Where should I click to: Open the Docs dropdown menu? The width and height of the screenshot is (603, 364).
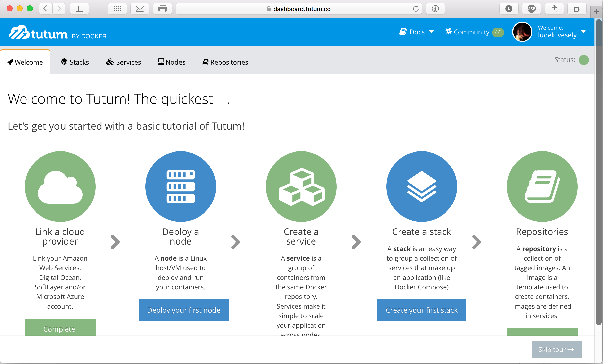click(416, 32)
